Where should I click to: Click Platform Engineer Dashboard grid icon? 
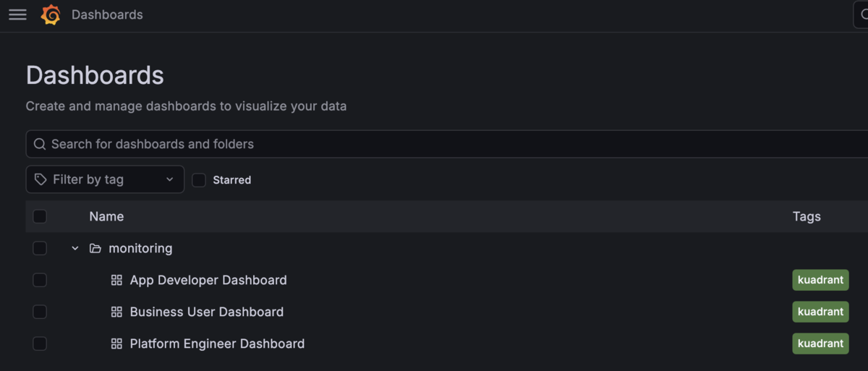pyautogui.click(x=116, y=344)
